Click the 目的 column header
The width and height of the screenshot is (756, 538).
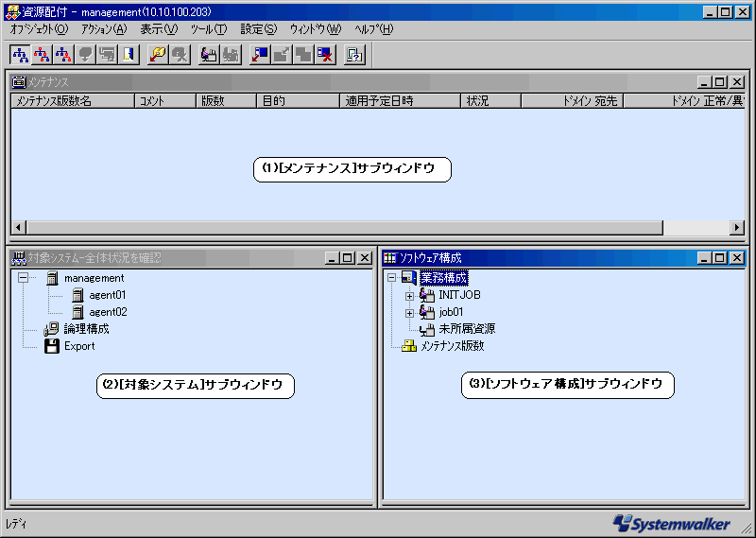(298, 101)
